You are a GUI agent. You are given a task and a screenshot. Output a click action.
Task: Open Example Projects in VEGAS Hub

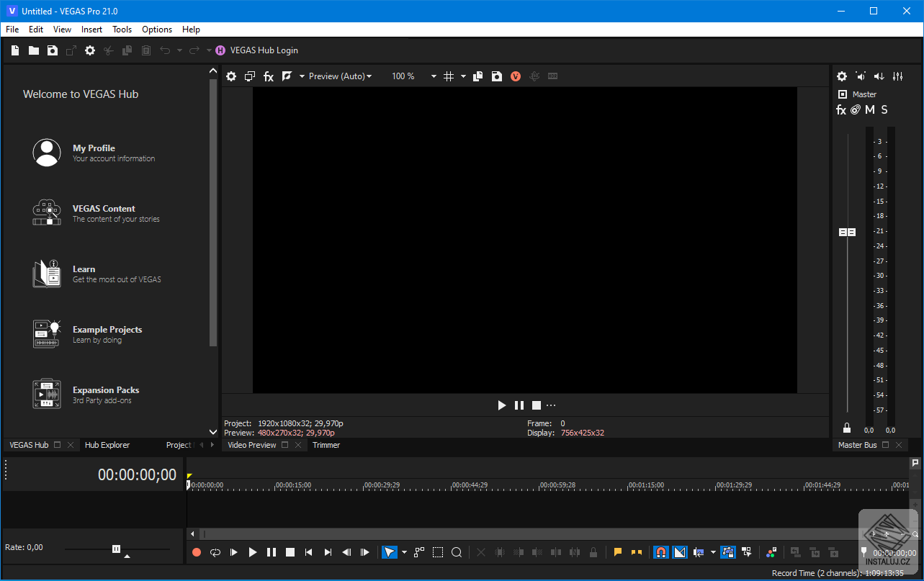coord(107,329)
